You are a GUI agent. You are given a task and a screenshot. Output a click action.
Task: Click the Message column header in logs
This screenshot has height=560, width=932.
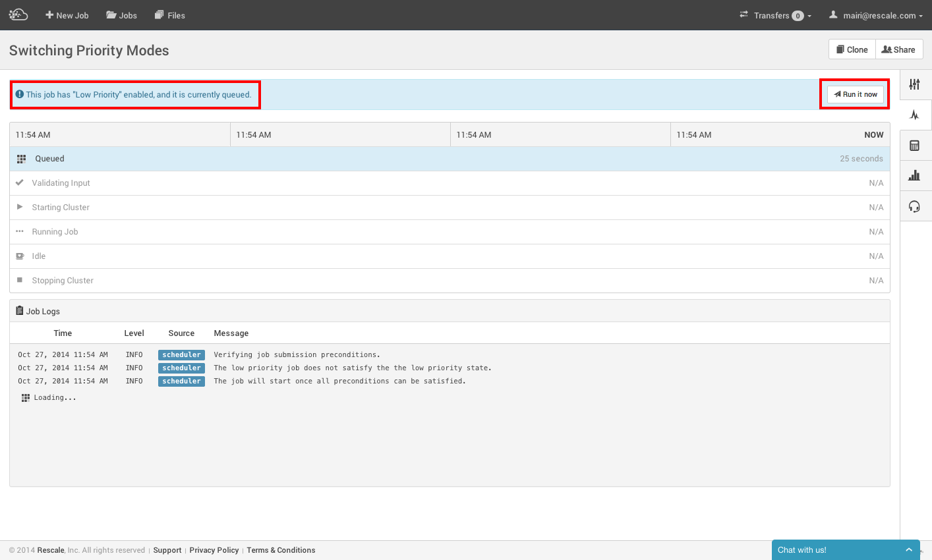231,333
